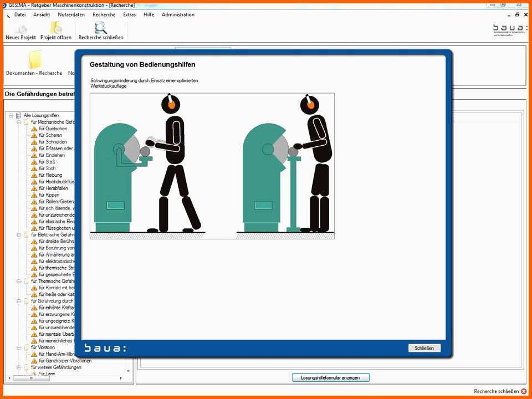
Task: Click the horizontal scrollbar right arrow in tree
Action: coord(121,378)
